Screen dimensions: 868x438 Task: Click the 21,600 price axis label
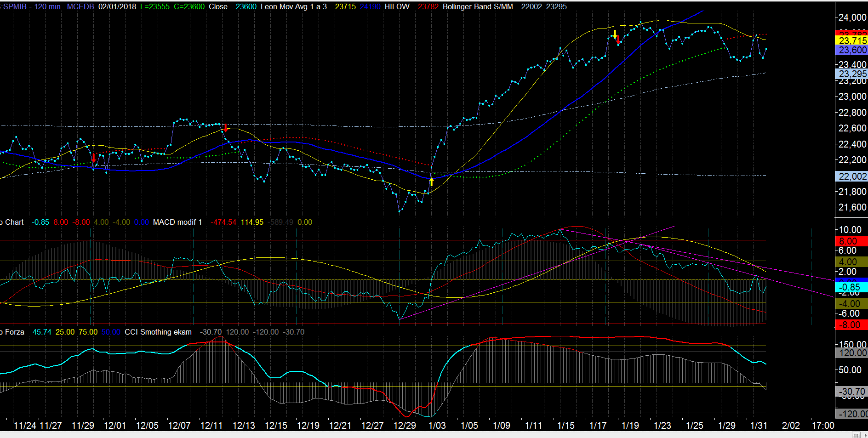point(852,207)
